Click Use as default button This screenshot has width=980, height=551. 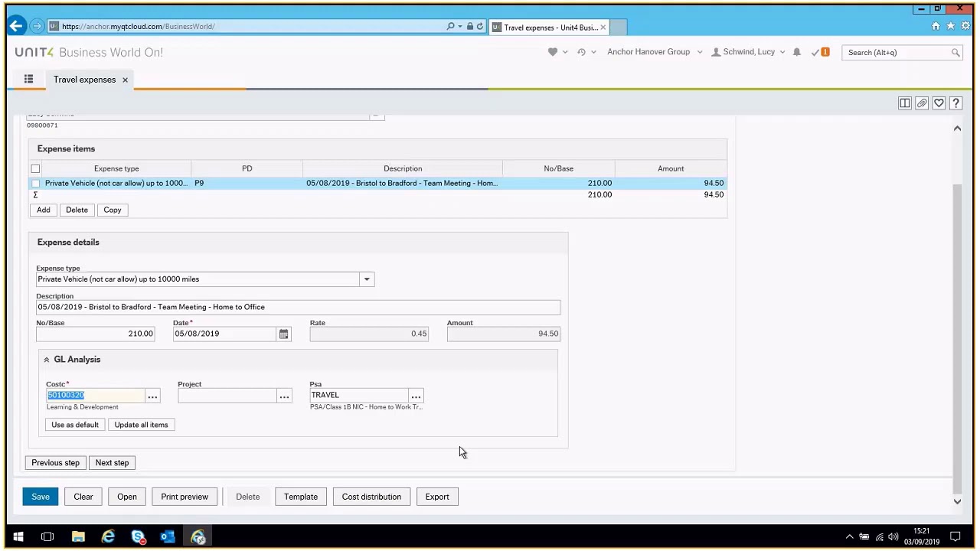pos(75,425)
